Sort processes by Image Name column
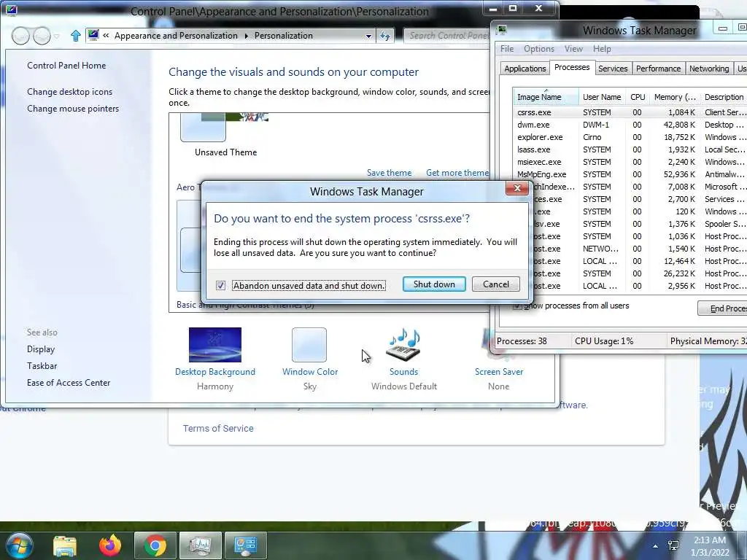This screenshot has height=560, width=747. (x=546, y=97)
